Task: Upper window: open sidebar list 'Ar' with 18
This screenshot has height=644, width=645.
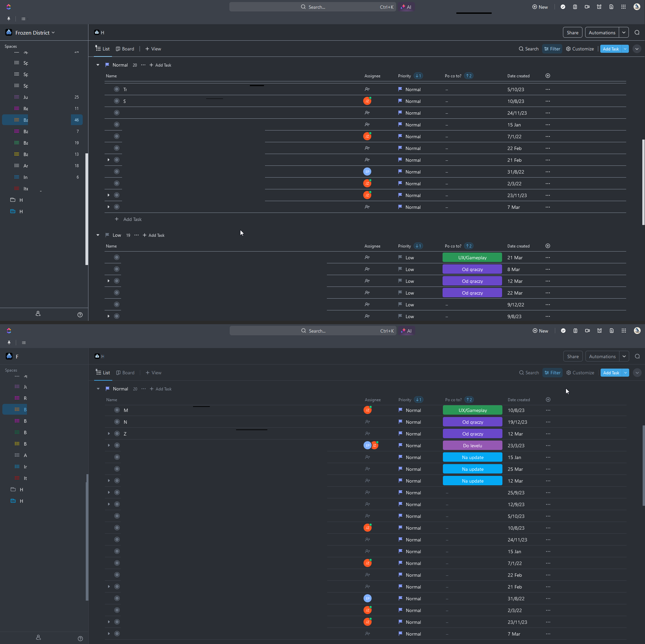Action: [x=42, y=166]
